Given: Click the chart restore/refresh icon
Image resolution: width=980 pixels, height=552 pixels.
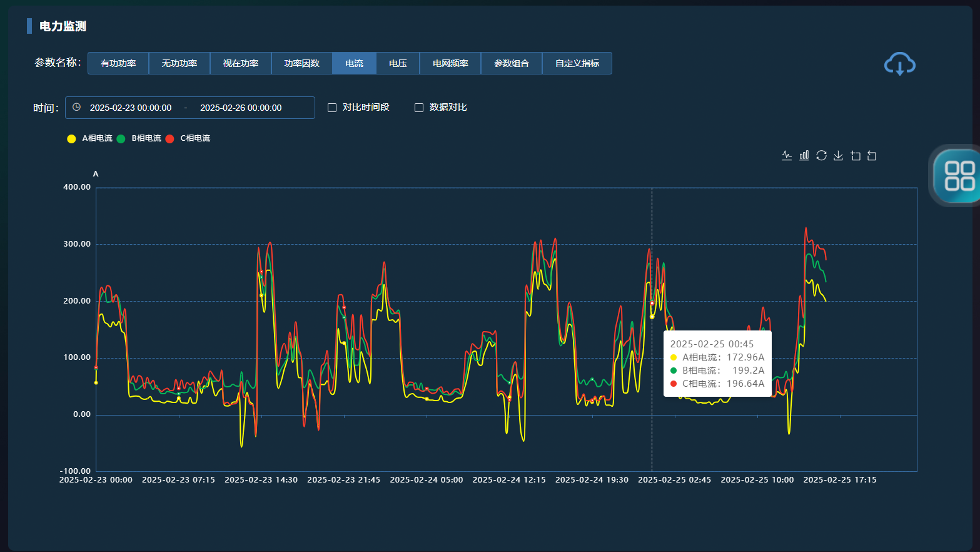Looking at the screenshot, I should coord(821,156).
